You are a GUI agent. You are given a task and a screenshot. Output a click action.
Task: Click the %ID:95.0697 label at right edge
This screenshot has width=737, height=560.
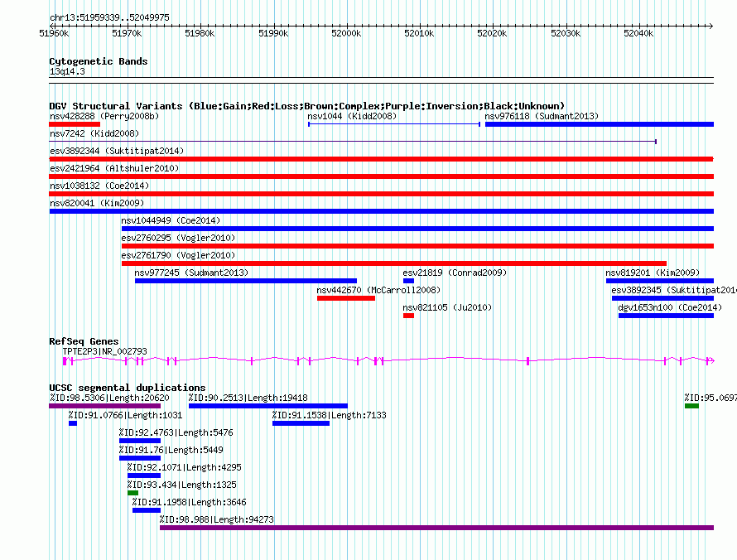(x=711, y=398)
